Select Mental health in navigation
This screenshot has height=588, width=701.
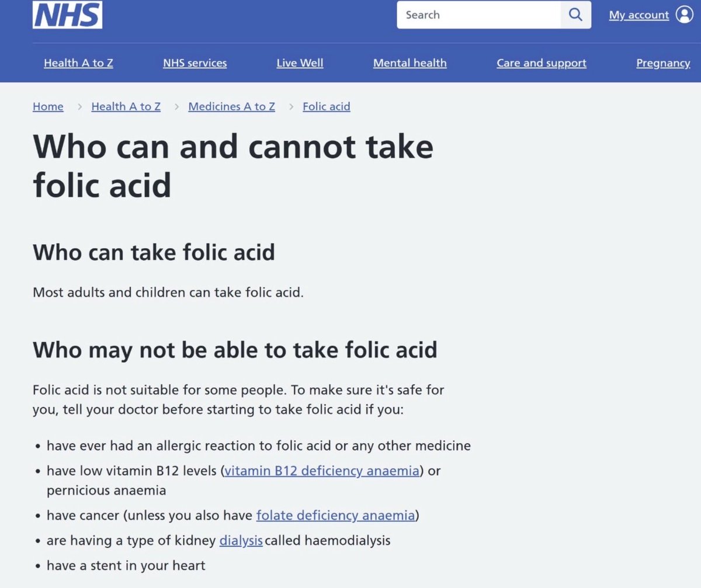410,63
